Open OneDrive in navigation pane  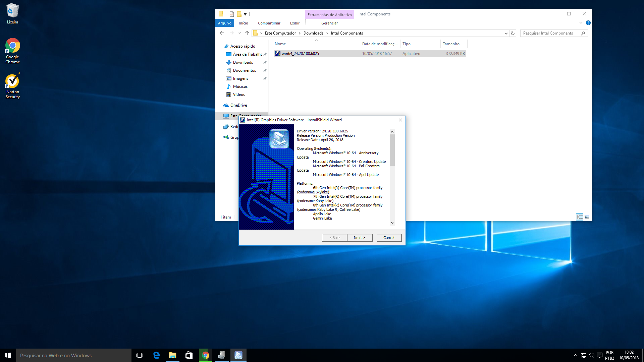(x=238, y=105)
